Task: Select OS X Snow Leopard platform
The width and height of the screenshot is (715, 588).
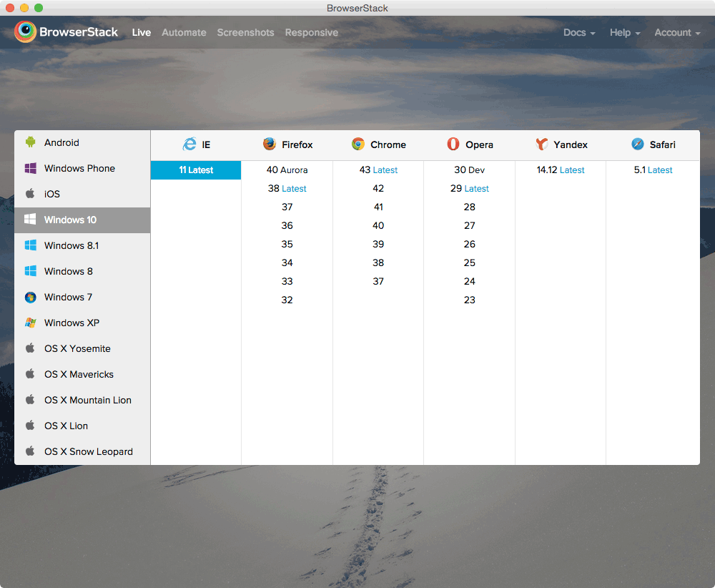Action: (x=82, y=451)
